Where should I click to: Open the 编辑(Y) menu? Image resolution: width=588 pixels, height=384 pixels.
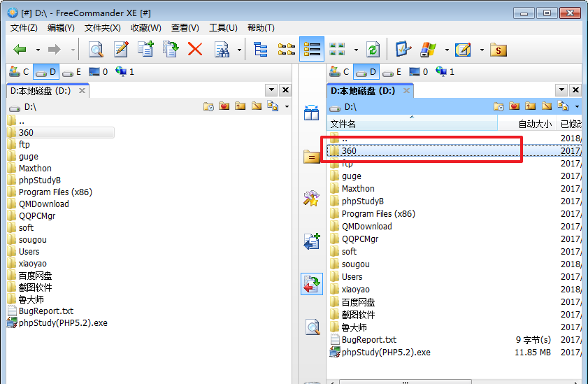point(61,28)
